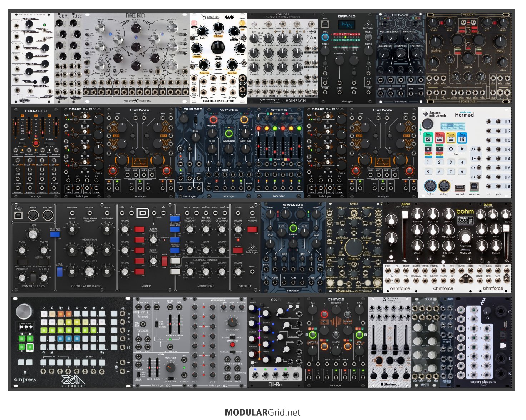Click the Model D Phones jack

[x=253, y=272]
